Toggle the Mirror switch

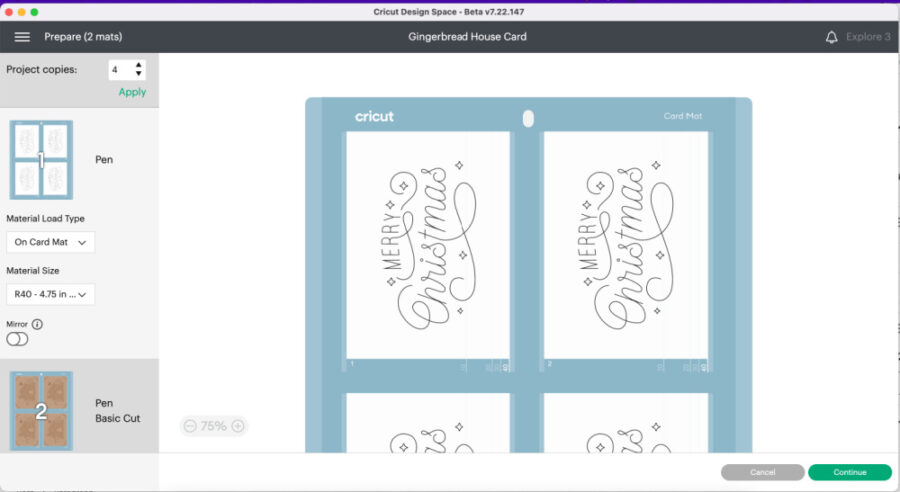tap(17, 340)
